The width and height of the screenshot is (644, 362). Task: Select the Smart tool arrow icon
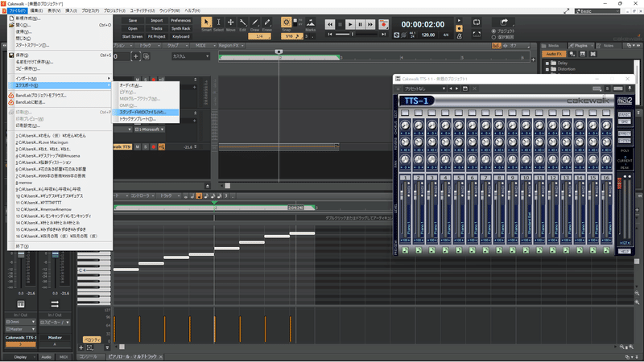coord(206,23)
